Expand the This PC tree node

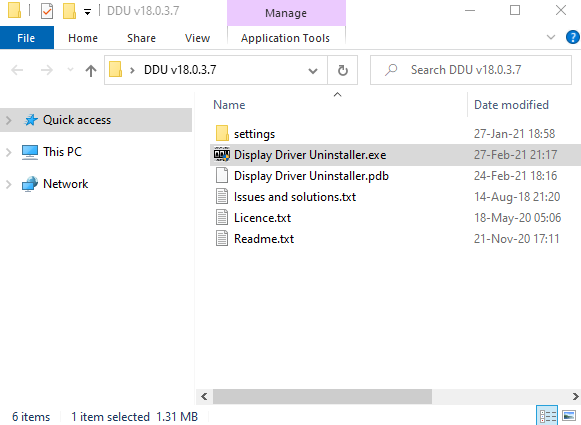point(9,152)
